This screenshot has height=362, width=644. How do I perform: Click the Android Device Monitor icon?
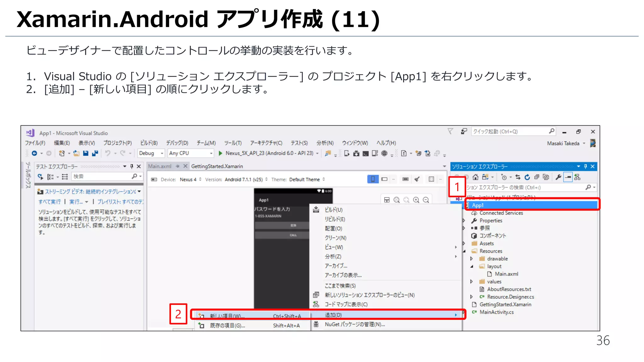384,153
